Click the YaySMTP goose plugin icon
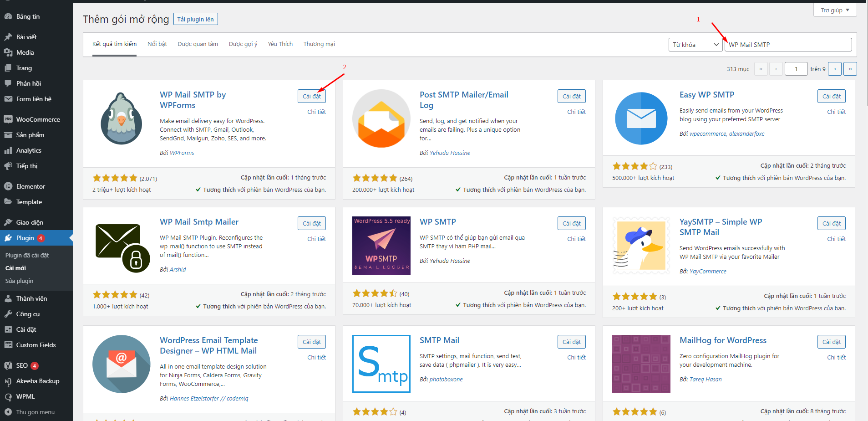The height and width of the screenshot is (421, 868). point(641,246)
